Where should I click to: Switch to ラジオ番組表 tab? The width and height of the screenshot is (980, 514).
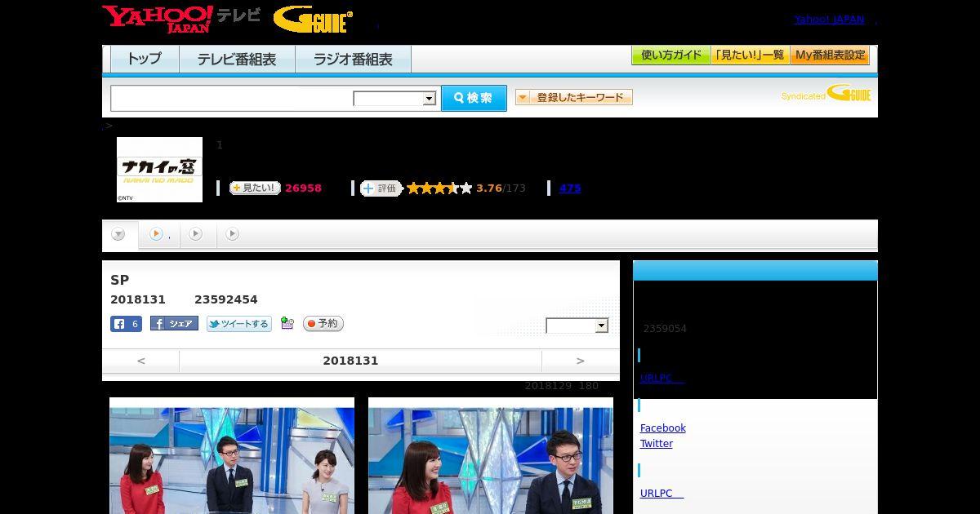[353, 59]
